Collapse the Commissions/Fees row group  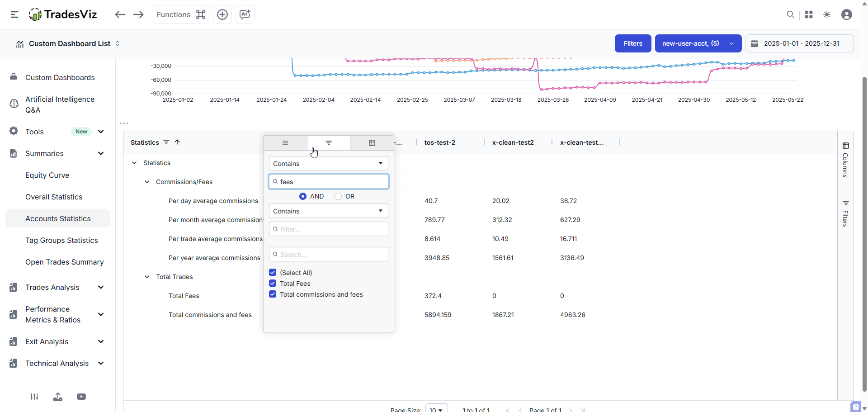(x=147, y=182)
